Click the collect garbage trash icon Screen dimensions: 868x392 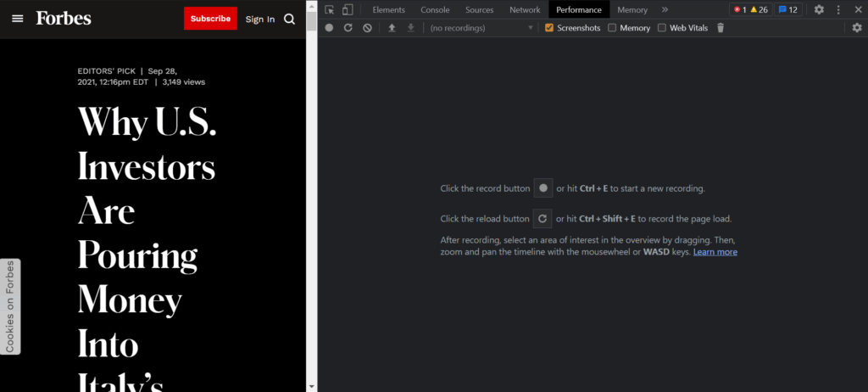coord(721,28)
